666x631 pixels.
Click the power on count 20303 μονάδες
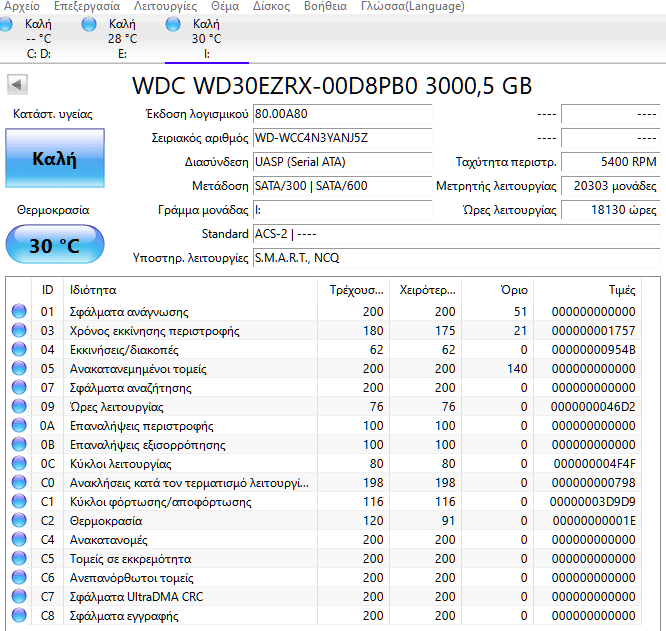pyautogui.click(x=610, y=186)
